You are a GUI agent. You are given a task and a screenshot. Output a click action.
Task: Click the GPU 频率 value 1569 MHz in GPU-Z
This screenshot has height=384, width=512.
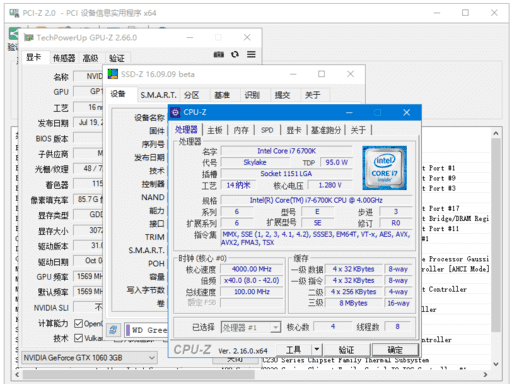click(88, 276)
